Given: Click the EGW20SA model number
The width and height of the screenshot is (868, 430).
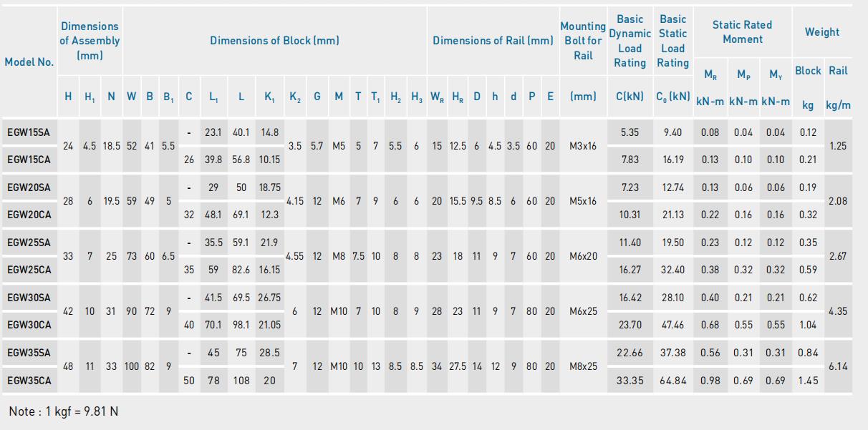Looking at the screenshot, I should click(x=29, y=187).
